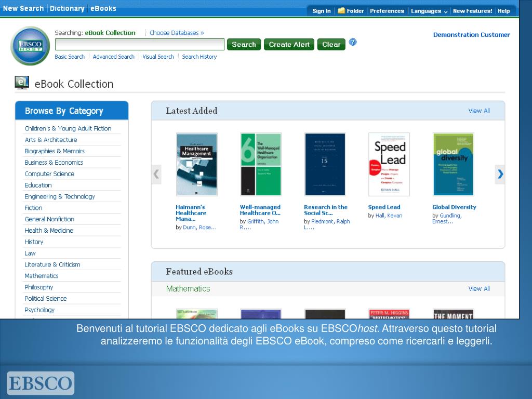This screenshot has width=532, height=399.
Task: Browse Literature & Criticism category
Action: (x=52, y=264)
